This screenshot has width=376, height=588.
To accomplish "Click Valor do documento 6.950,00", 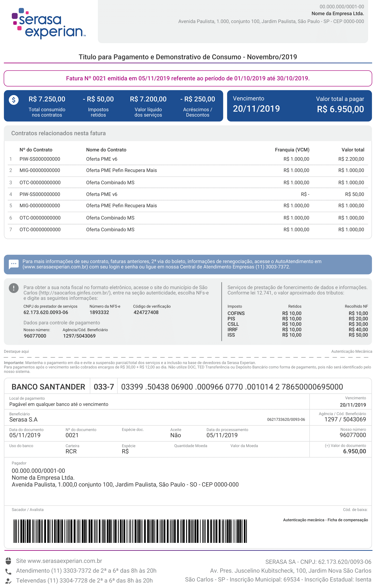I will coord(355,451).
